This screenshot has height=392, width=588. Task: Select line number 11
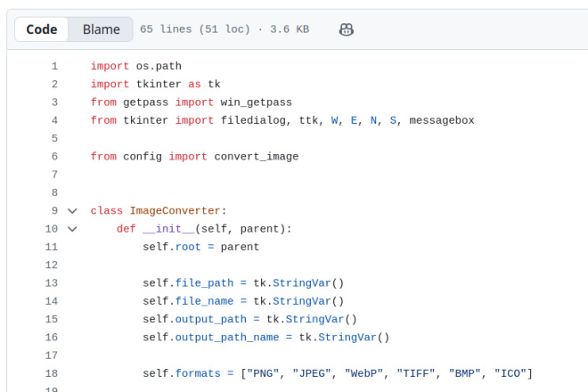(x=52, y=247)
